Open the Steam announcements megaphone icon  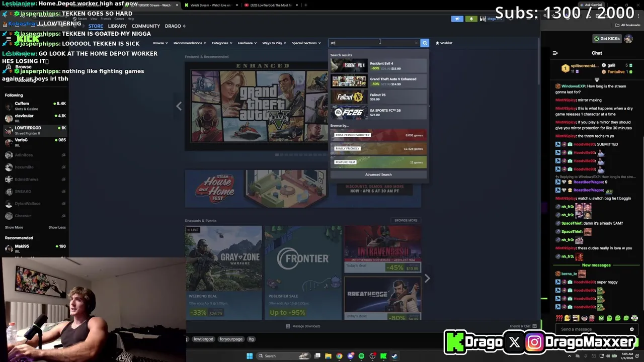pyautogui.click(x=457, y=19)
